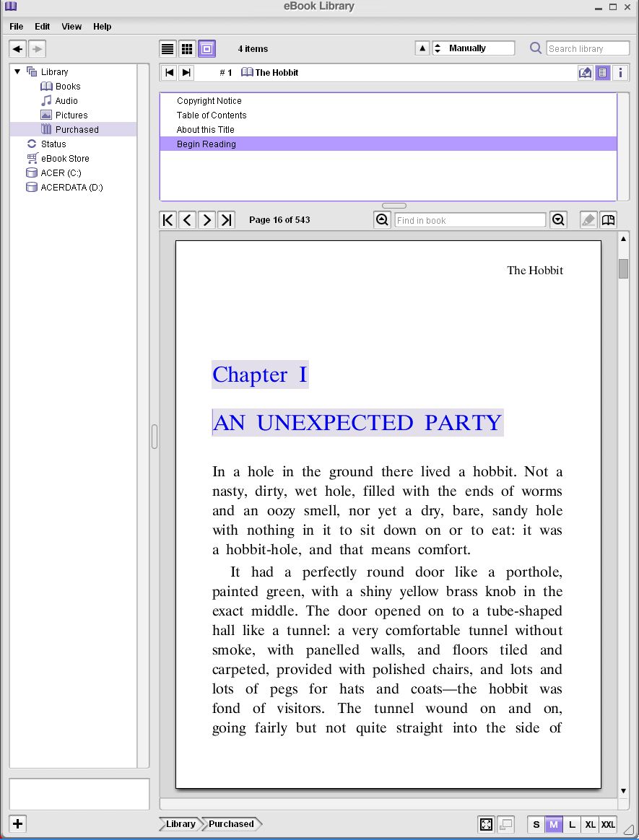Select Begin Reading entry
Viewport: 639px width, 840px height.
click(388, 144)
